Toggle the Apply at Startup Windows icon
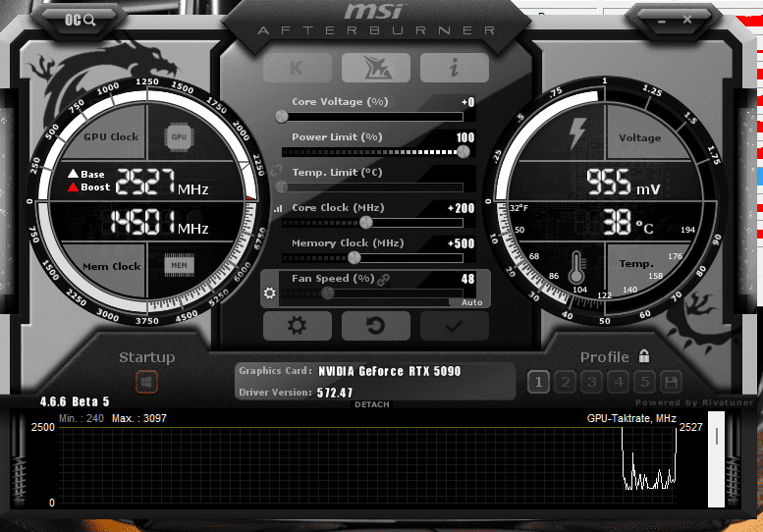 pos(146,382)
